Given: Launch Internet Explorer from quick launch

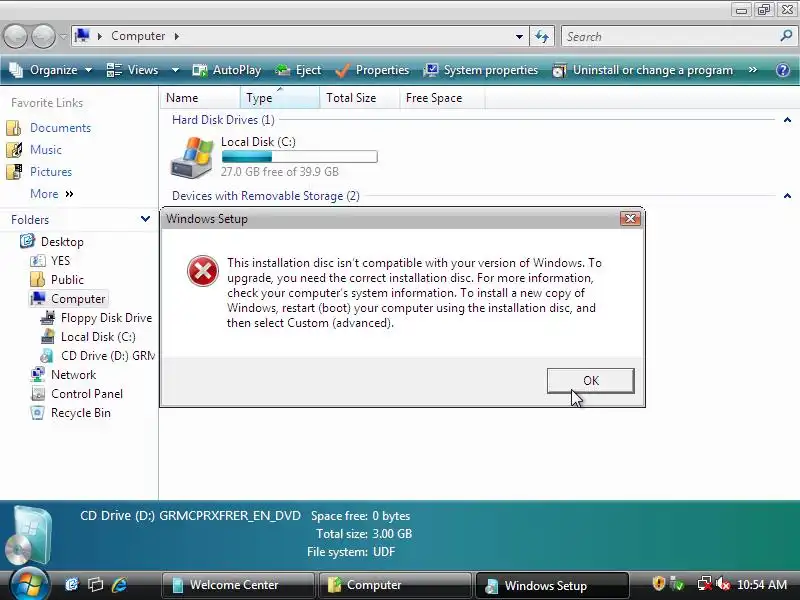Looking at the screenshot, I should pos(119,585).
